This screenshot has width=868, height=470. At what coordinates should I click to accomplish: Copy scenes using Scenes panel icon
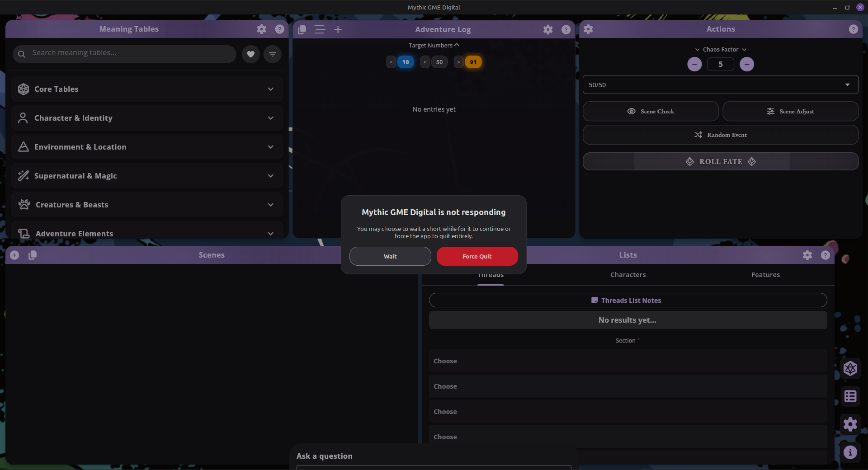pos(32,255)
